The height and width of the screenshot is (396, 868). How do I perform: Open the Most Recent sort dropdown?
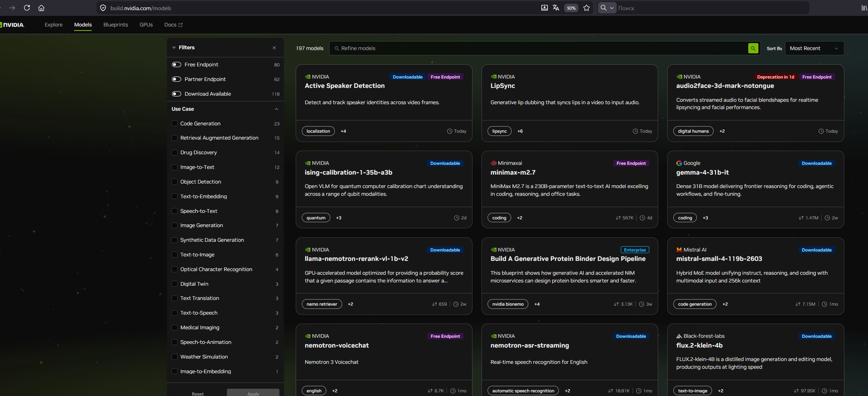point(814,48)
